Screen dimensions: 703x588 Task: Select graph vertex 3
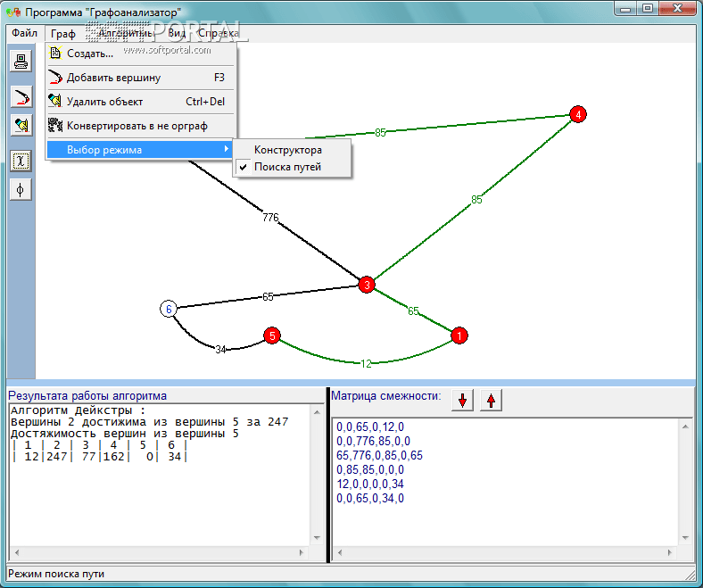[x=367, y=285]
